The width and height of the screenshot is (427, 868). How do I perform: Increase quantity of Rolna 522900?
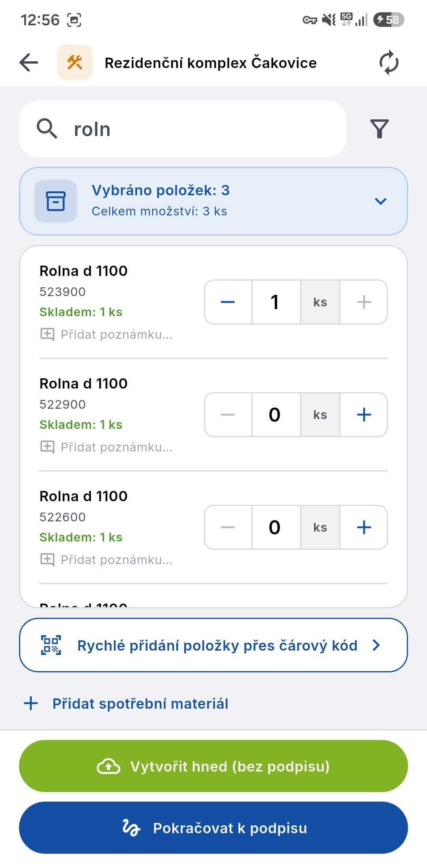pos(364,415)
